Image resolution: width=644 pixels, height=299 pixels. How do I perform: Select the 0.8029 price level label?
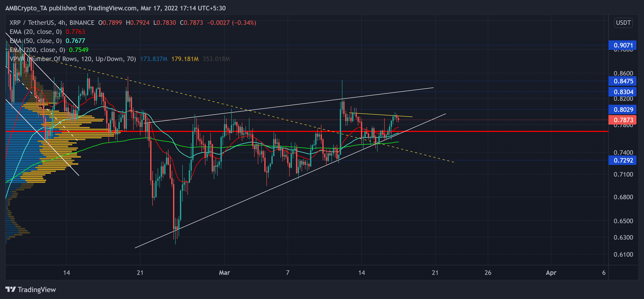(622, 110)
